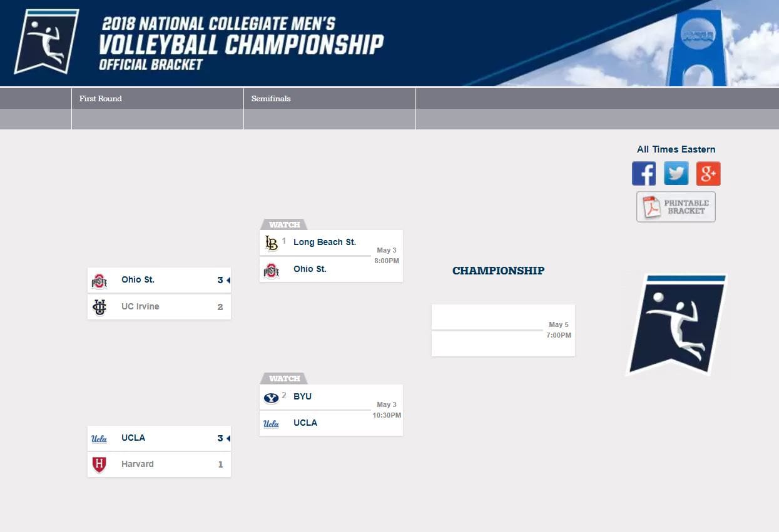Click the UCLA script logo in the semifinals

point(271,423)
